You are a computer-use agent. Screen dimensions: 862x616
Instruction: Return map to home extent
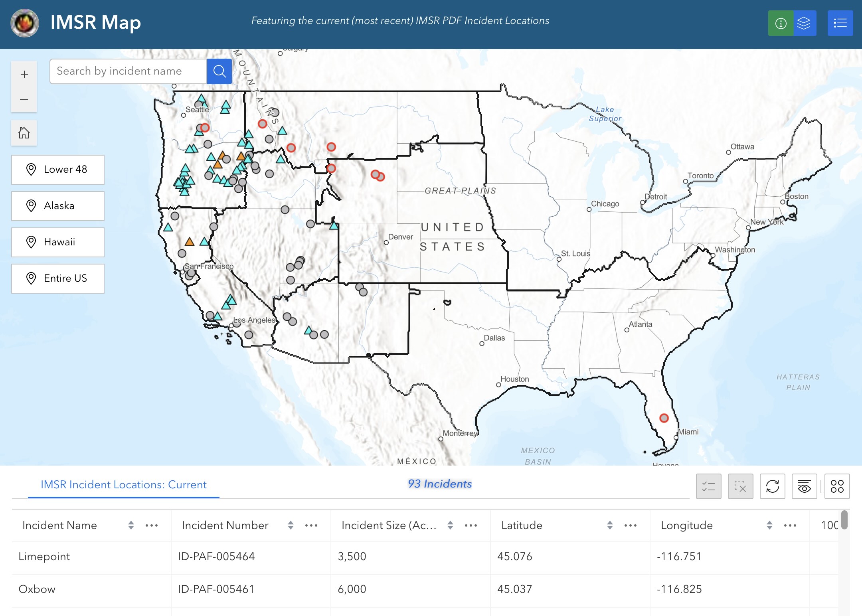tap(24, 133)
